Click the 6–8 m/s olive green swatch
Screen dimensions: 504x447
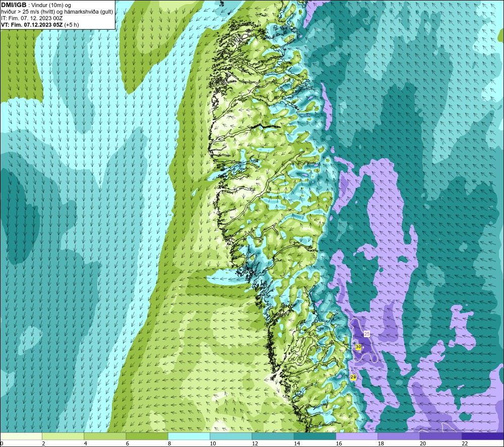(147, 436)
